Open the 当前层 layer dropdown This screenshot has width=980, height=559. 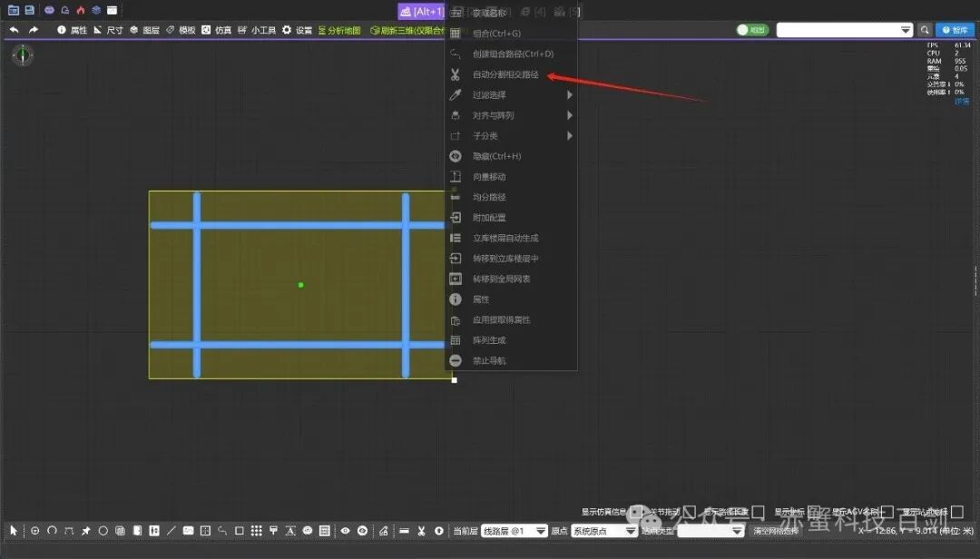point(514,531)
